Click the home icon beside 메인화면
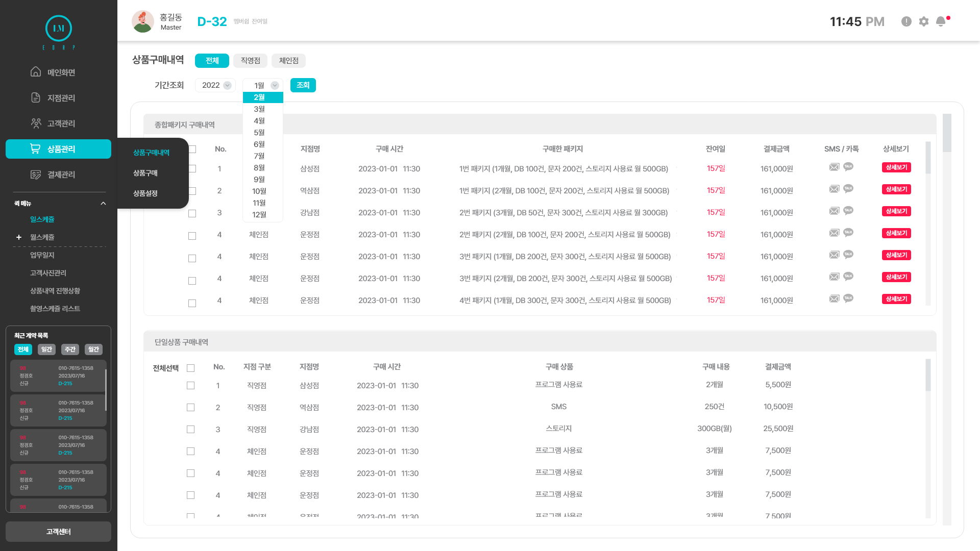 36,72
